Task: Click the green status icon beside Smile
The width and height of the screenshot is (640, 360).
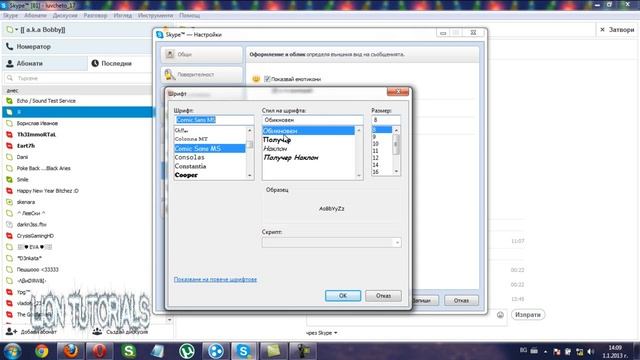Action: tap(9, 180)
